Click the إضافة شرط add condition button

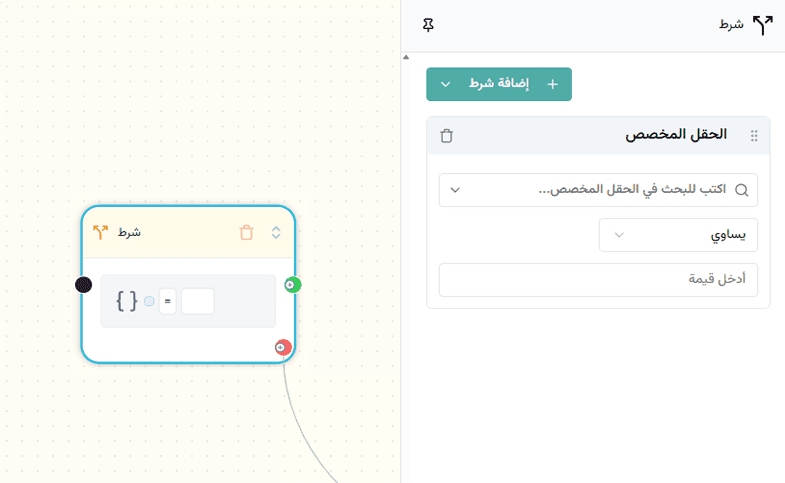(x=499, y=84)
